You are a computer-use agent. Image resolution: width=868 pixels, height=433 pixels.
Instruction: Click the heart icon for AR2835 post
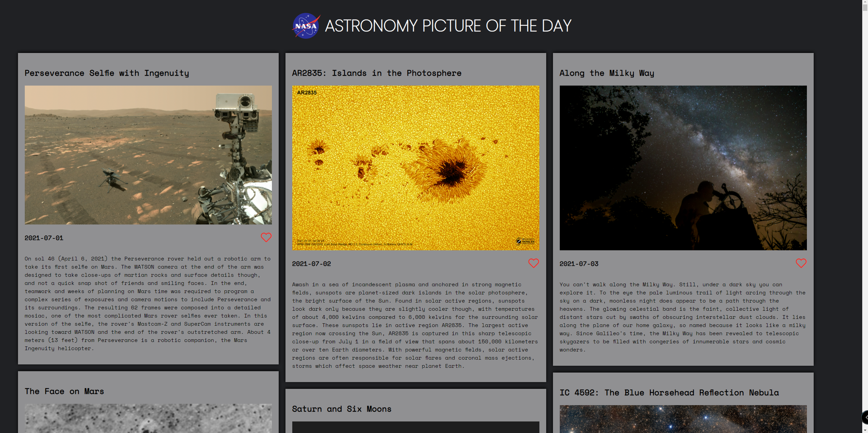point(533,263)
